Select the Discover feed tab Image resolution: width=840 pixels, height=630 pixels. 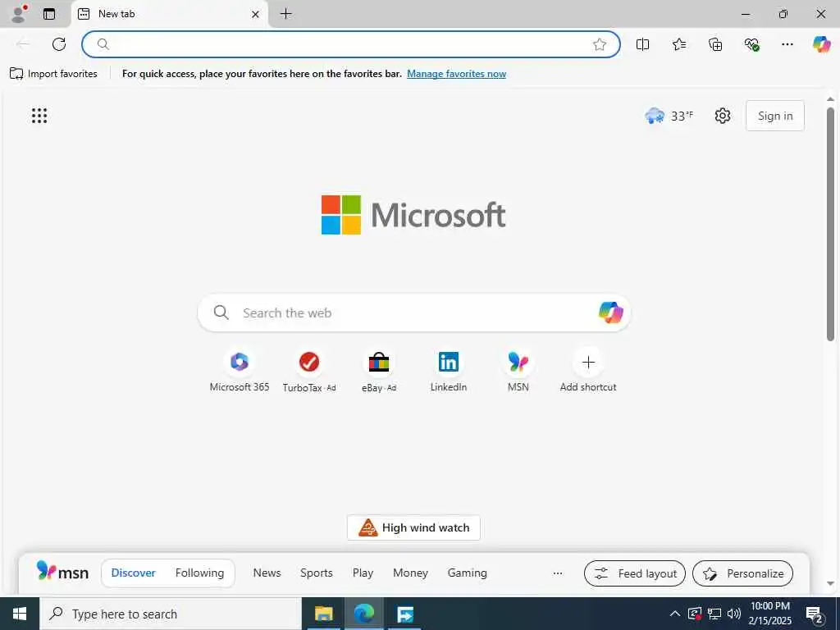click(x=134, y=573)
